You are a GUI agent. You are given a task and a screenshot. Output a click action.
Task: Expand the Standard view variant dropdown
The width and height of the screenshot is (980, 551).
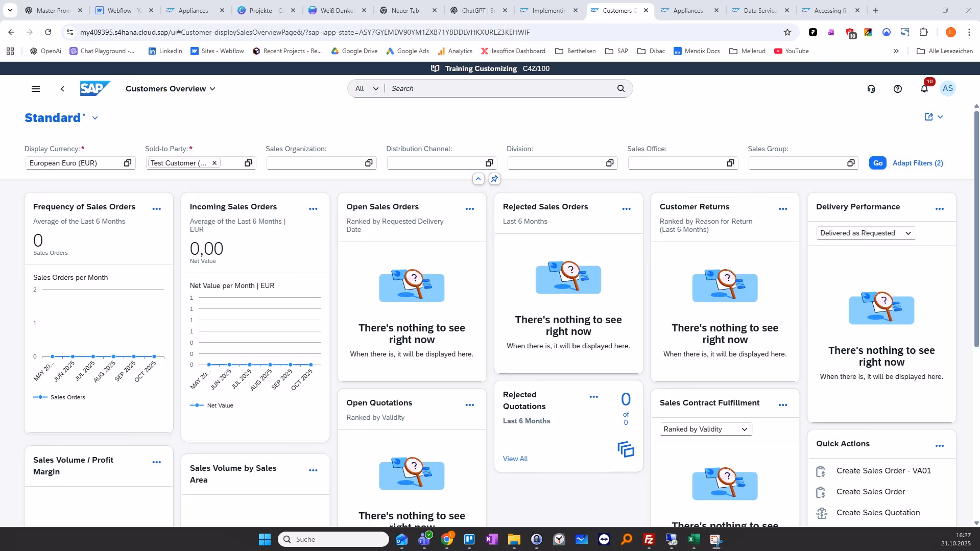(x=95, y=118)
